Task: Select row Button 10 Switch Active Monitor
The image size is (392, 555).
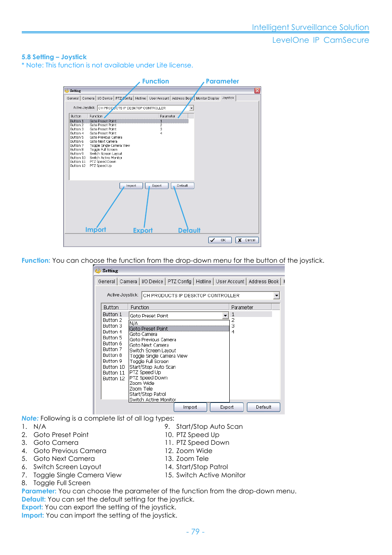Action: (129, 158)
